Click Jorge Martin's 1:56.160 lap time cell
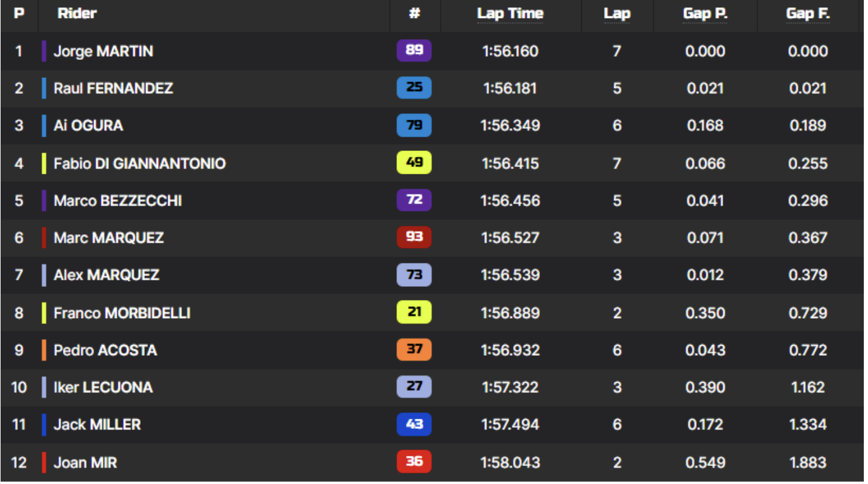The height and width of the screenshot is (484, 868). (510, 51)
